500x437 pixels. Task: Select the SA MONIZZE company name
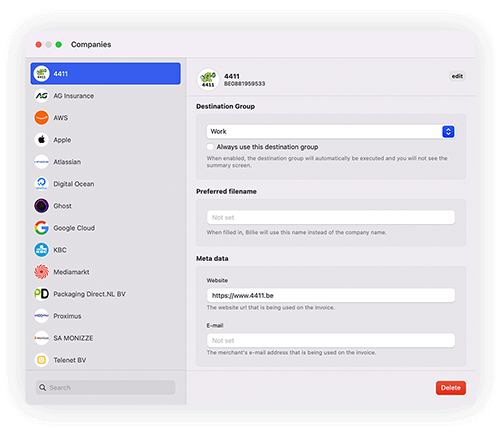click(73, 338)
